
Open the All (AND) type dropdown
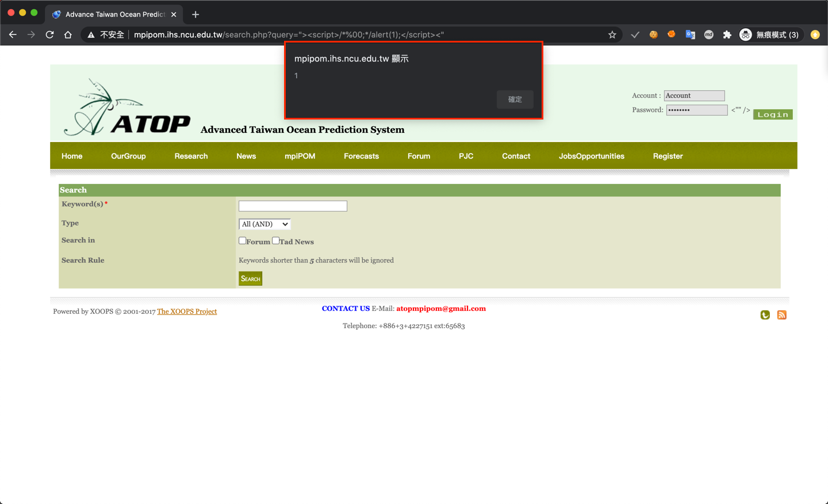[264, 224]
